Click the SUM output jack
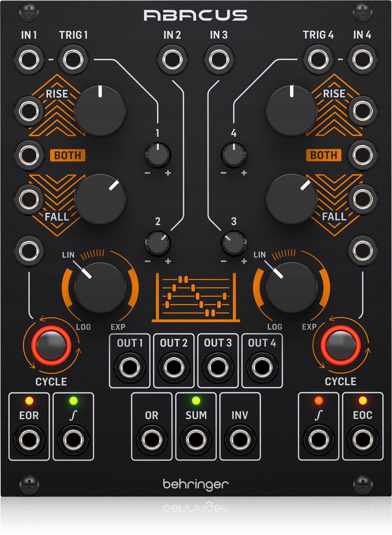This screenshot has width=392, height=535. [196, 440]
